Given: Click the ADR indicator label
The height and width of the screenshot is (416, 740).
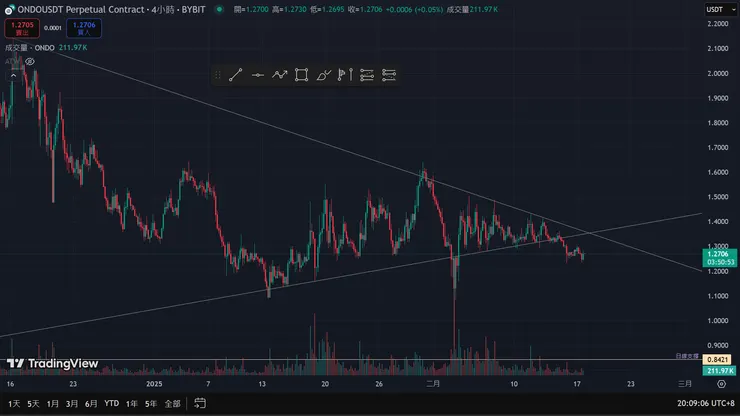Looking at the screenshot, I should (x=12, y=61).
